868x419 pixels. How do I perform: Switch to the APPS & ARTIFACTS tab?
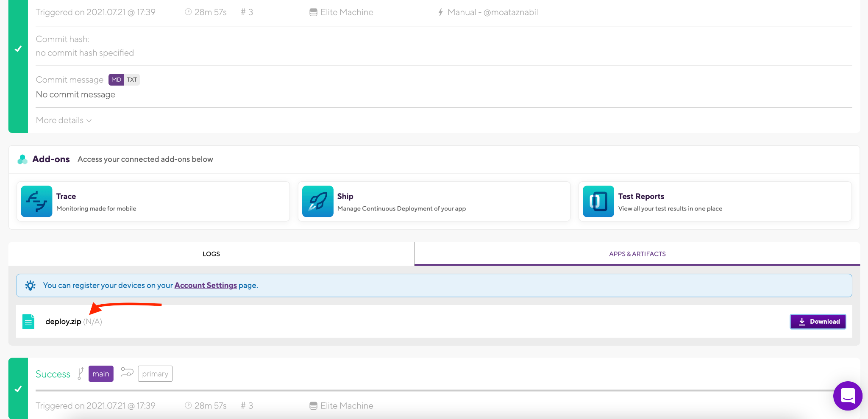click(637, 254)
